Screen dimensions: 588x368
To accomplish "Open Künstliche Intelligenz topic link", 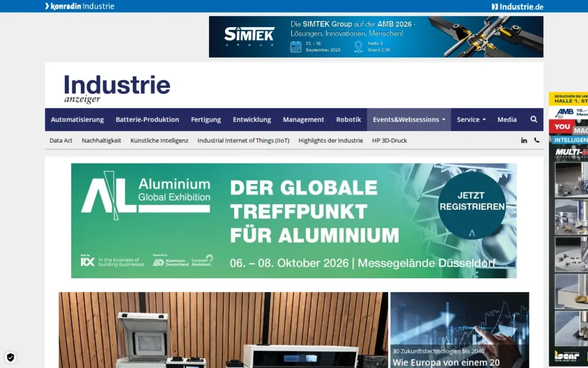I will pyautogui.click(x=160, y=140).
